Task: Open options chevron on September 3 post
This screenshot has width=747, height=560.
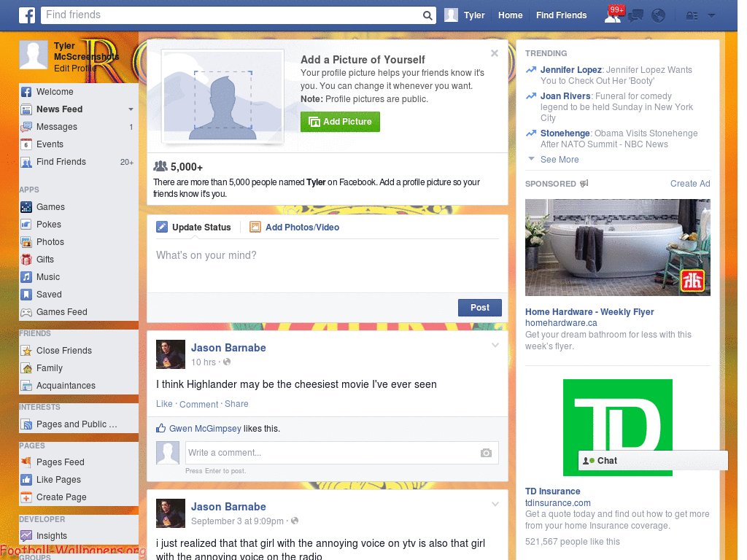Action: (495, 505)
